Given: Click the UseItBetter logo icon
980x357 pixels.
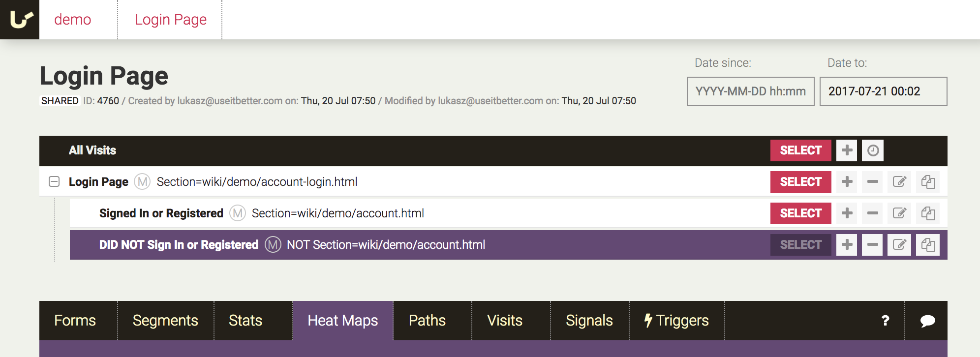Looking at the screenshot, I should pos(20,20).
